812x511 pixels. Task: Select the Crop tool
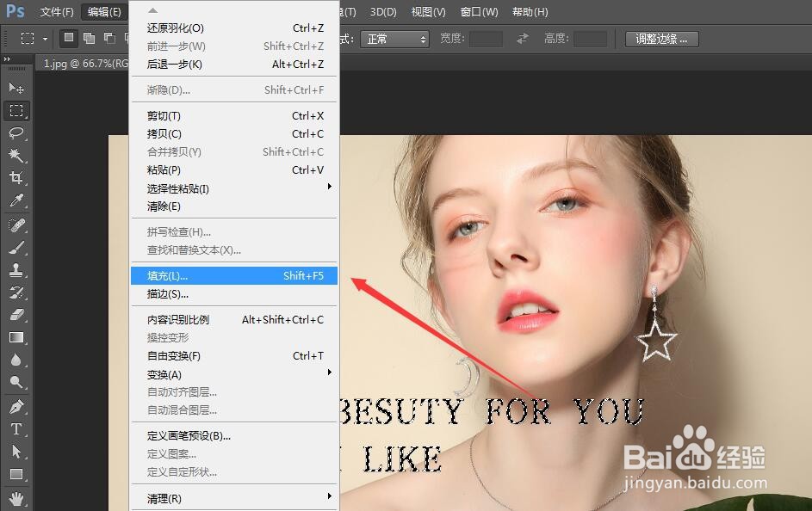pyautogui.click(x=16, y=177)
